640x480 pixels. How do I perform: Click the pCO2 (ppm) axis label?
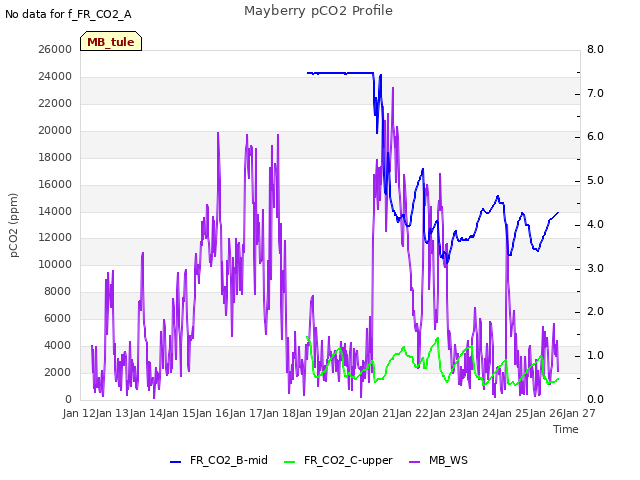pos(13,225)
